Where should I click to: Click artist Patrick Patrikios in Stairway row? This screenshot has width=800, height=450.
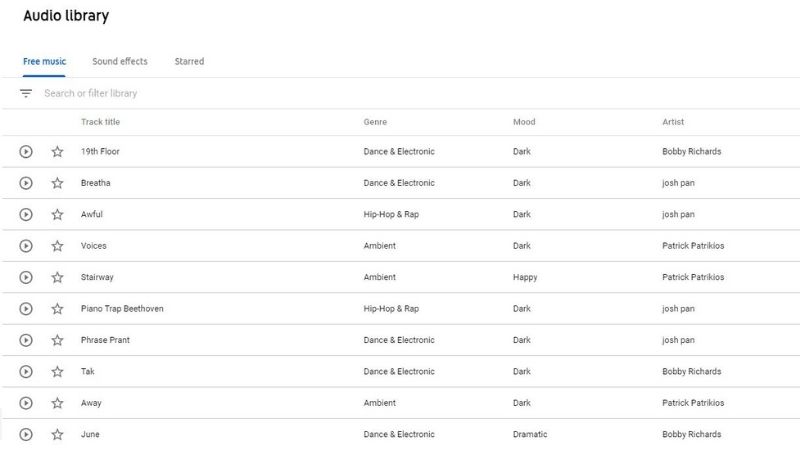click(693, 277)
